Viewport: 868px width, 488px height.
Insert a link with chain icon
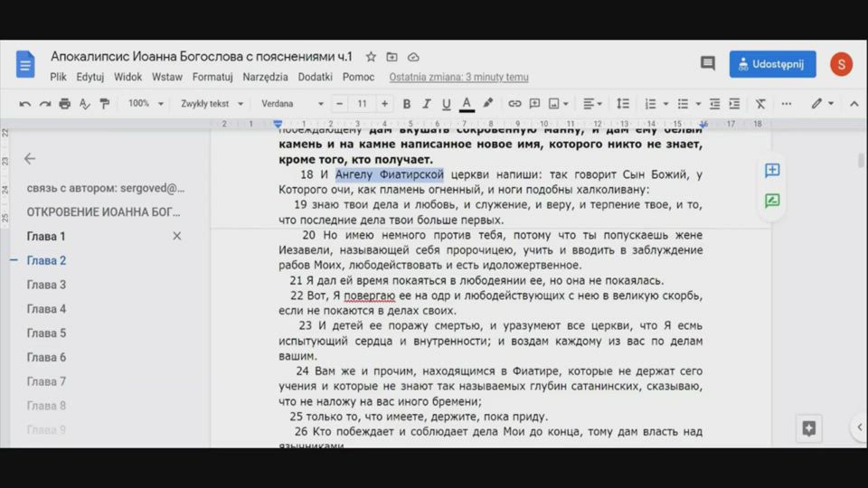coord(514,104)
